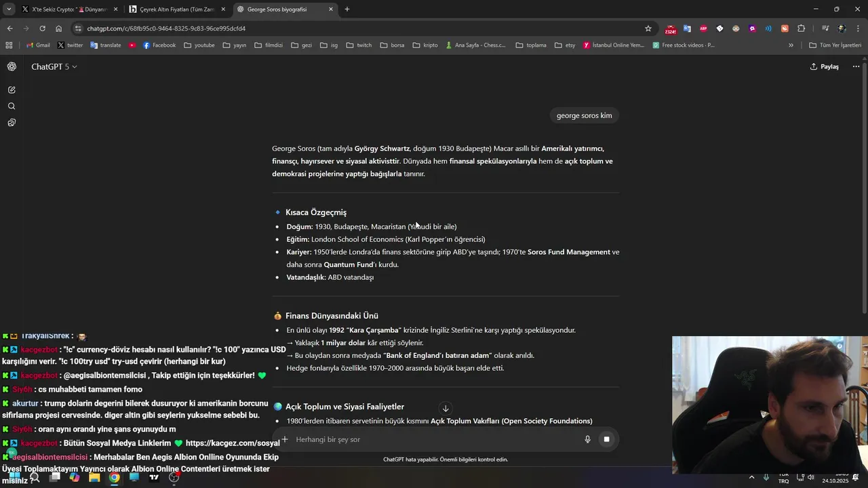The width and height of the screenshot is (868, 488).
Task: Open the apps grid icon in bookmarks bar
Action: (x=9, y=45)
